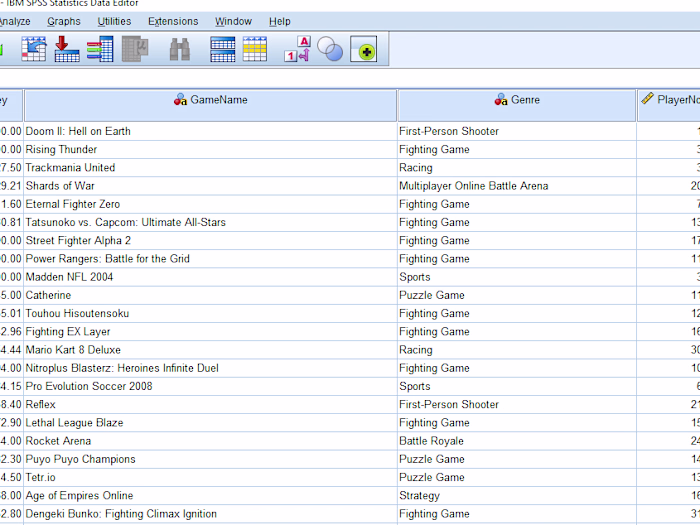This screenshot has width=700, height=525.
Task: Select the GameName column header
Action: coord(210,105)
